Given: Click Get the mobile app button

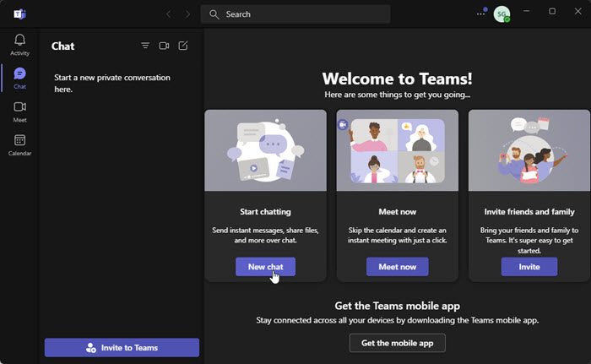Looking at the screenshot, I should 397,342.
